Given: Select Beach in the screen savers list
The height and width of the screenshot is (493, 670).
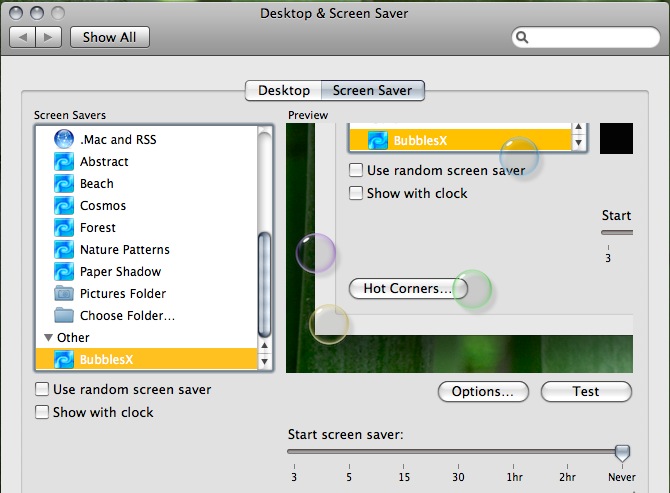Looking at the screenshot, I should tap(147, 183).
